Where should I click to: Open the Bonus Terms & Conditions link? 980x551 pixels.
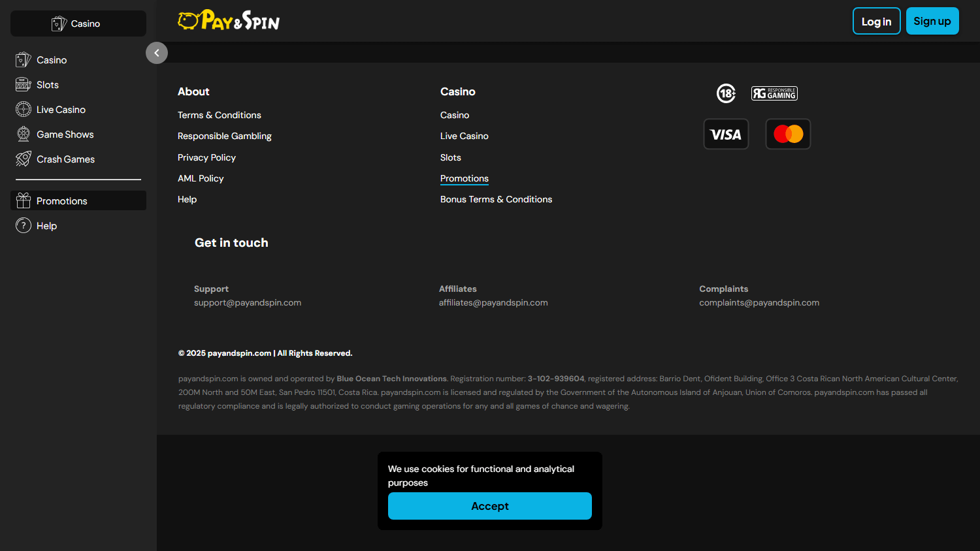tap(496, 199)
